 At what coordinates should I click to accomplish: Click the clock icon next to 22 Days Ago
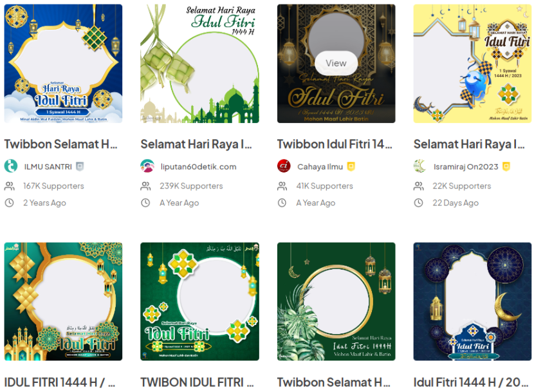pyautogui.click(x=419, y=203)
